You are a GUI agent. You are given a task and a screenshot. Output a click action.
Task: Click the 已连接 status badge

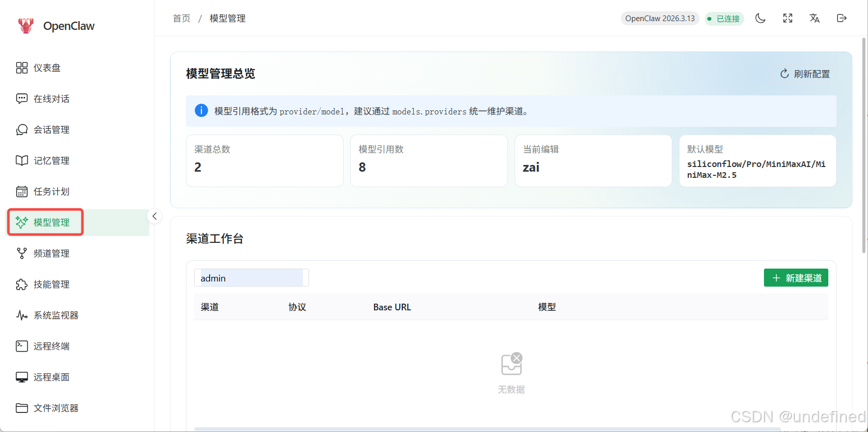(724, 19)
